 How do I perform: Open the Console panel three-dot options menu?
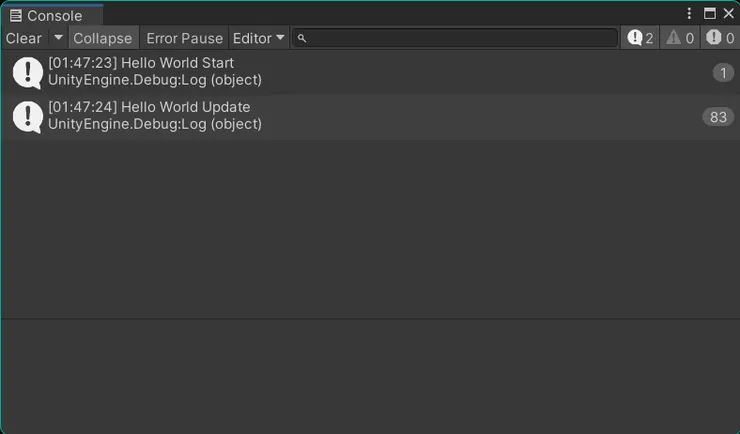(x=689, y=14)
